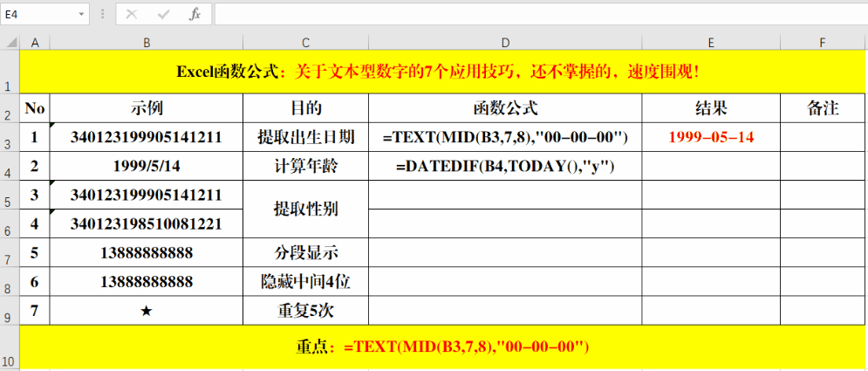Select row 4 header
The width and height of the screenshot is (868, 371).
click(x=10, y=166)
